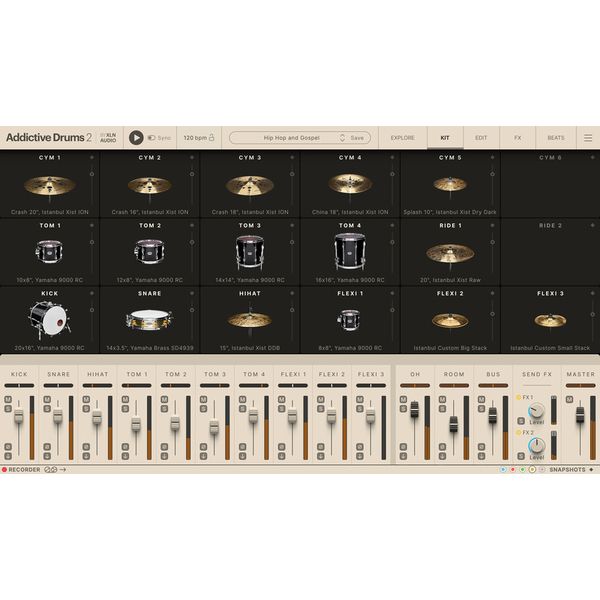This screenshot has width=600, height=600.
Task: Mute the MASTER channel
Action: tap(569, 399)
